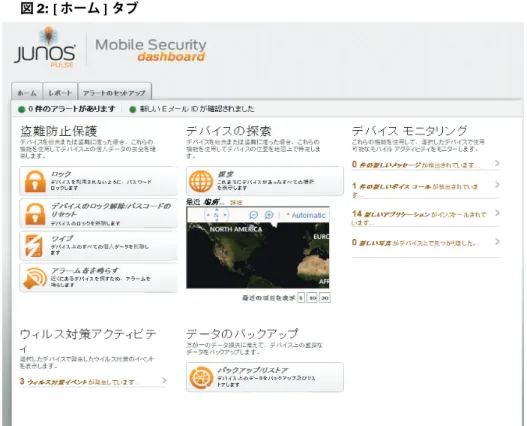Click the デバイスのロック解除/パスコードのリセット button text

(x=111, y=209)
